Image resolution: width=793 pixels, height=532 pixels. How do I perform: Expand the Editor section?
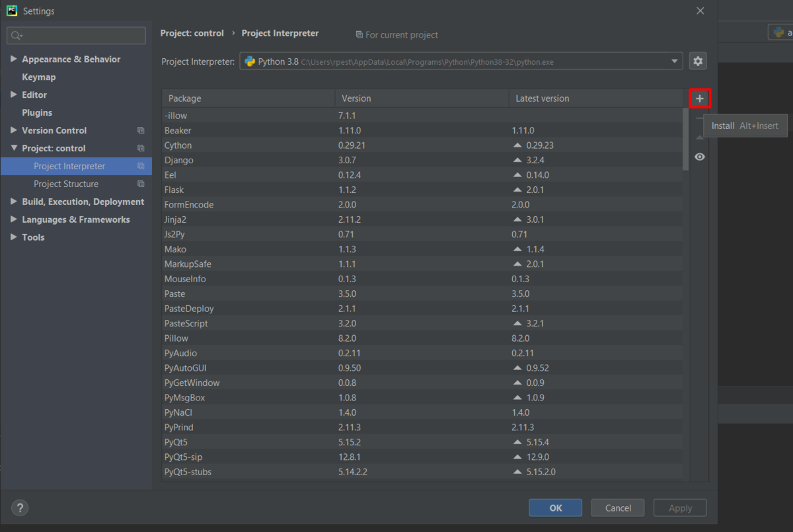pos(14,95)
